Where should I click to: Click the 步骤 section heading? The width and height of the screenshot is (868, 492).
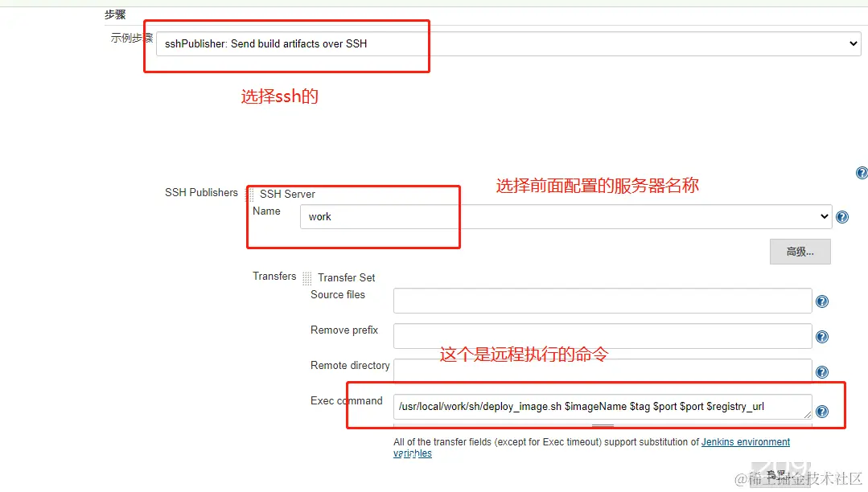coord(115,15)
